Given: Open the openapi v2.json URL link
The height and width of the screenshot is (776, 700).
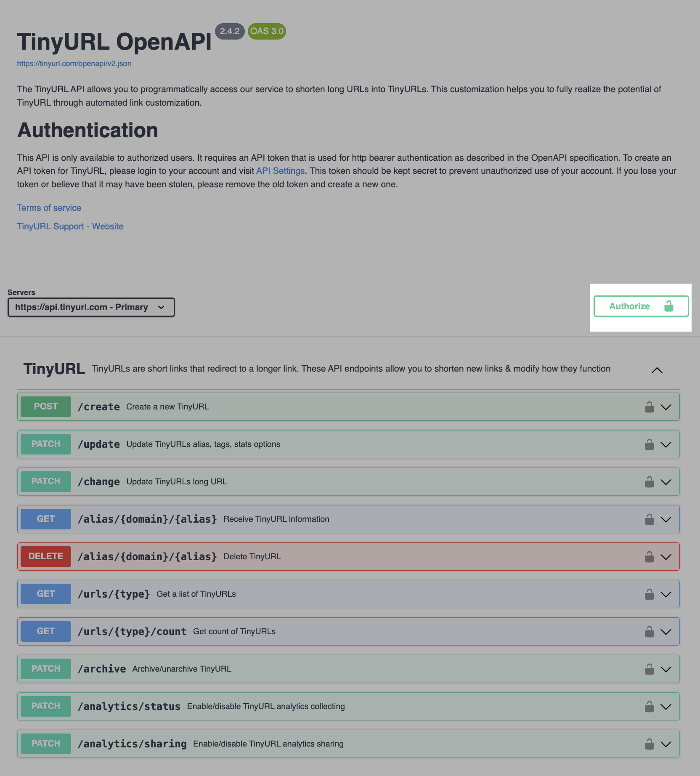Looking at the screenshot, I should (74, 64).
